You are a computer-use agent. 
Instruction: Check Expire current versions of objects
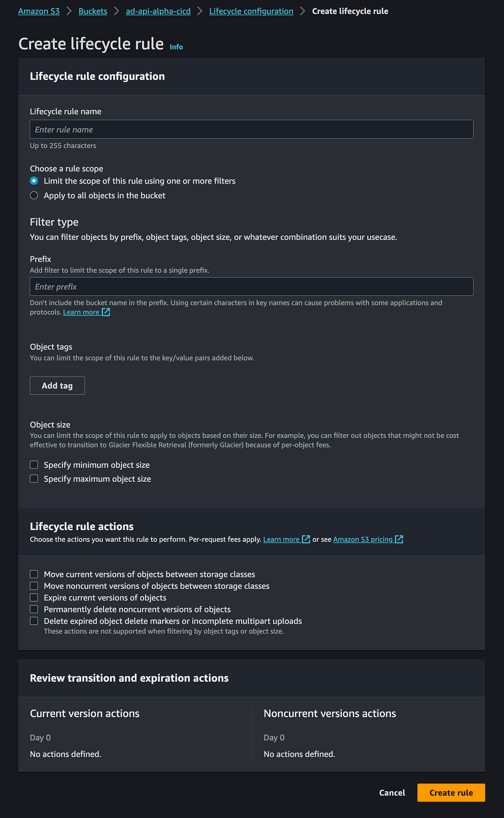coord(34,597)
